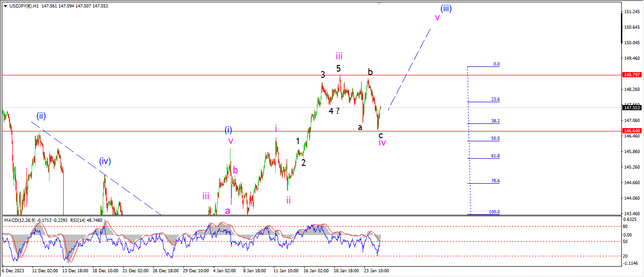Select the black wave label b near the top
This screenshot has width=644, height=277.
(x=370, y=72)
